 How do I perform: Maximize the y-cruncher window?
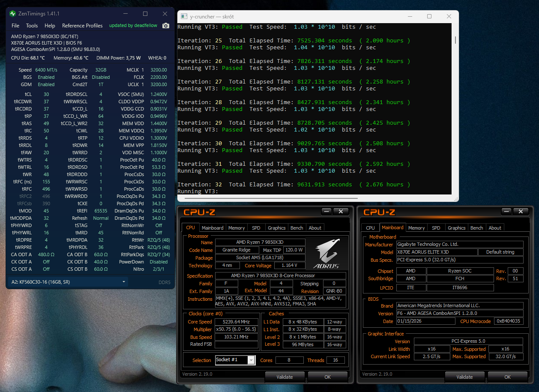429,17
